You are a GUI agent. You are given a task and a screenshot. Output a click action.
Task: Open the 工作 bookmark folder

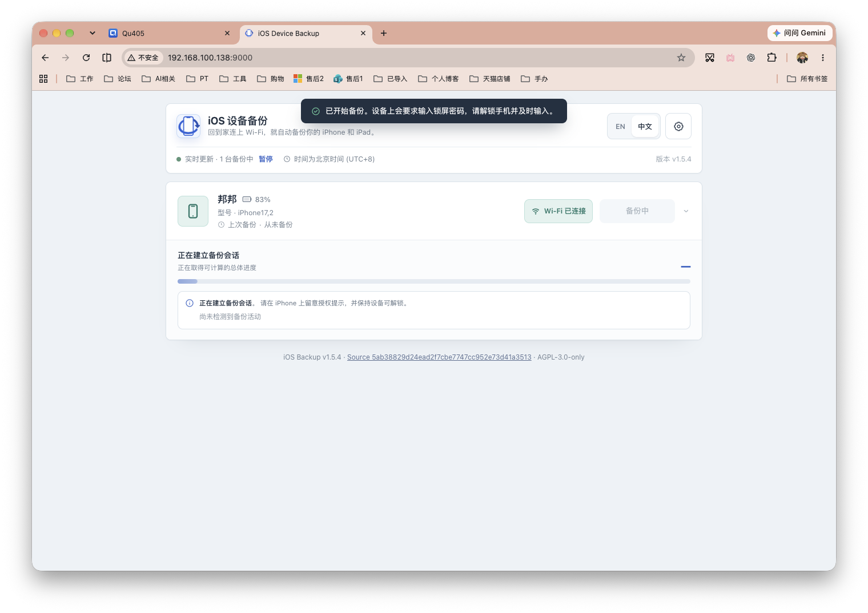80,79
